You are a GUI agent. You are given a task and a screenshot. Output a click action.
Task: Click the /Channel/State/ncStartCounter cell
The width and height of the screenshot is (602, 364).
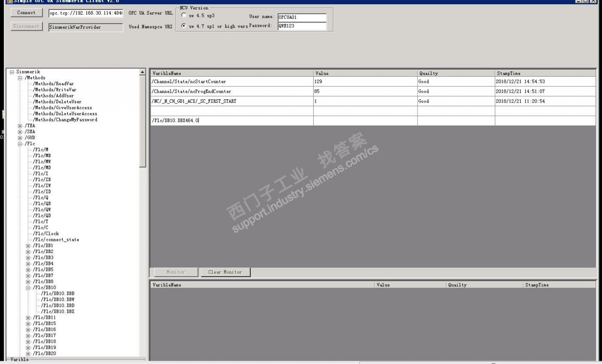(x=232, y=82)
